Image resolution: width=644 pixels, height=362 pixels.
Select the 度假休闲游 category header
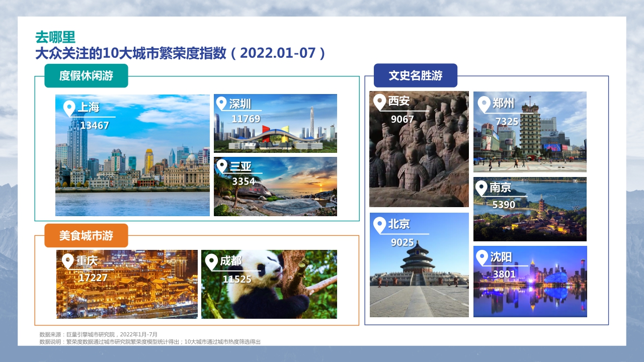[87, 75]
